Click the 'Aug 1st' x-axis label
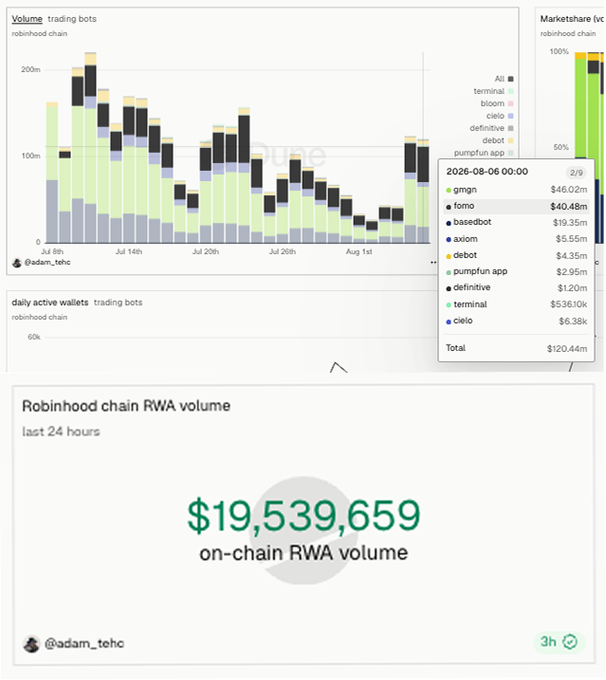Screen dimensions: 606x680 359,252
